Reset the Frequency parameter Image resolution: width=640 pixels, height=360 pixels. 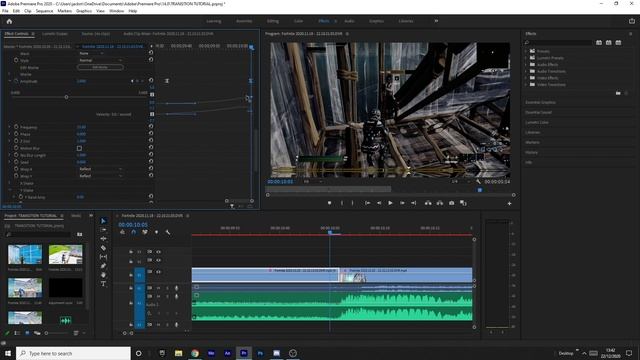(x=151, y=127)
